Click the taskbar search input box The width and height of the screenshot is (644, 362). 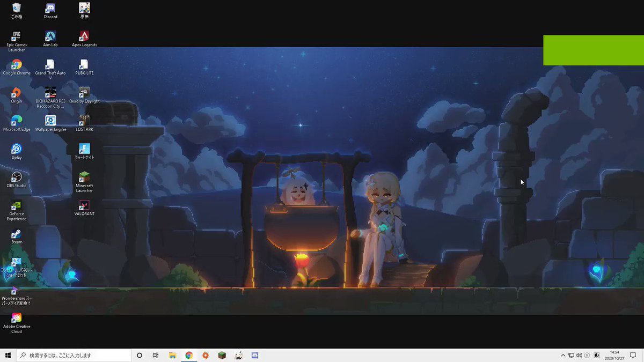pos(74,355)
